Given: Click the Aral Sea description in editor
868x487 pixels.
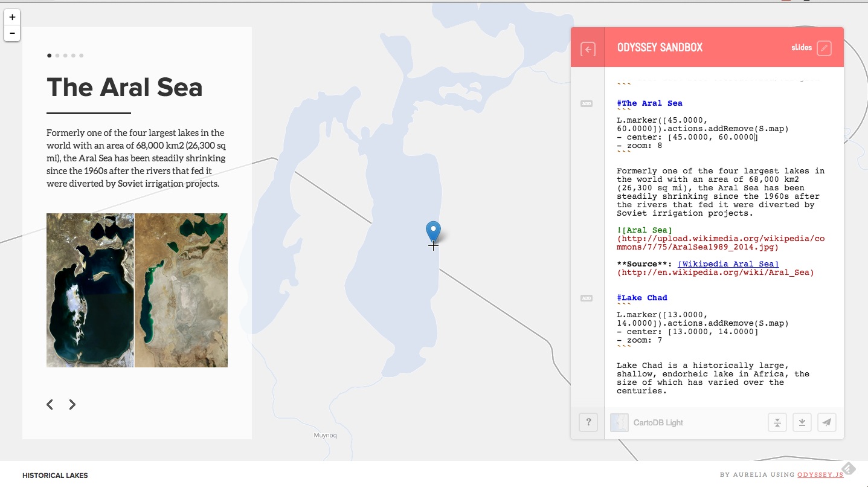Looking at the screenshot, I should [721, 192].
